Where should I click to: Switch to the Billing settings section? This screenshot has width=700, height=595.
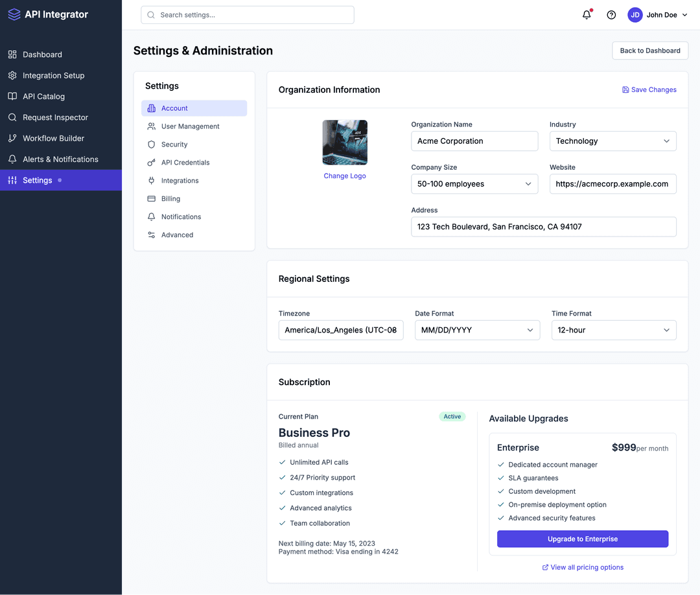pos(170,198)
